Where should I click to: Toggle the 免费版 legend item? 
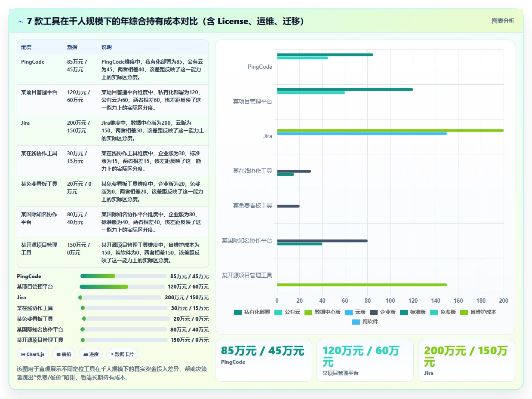443,312
